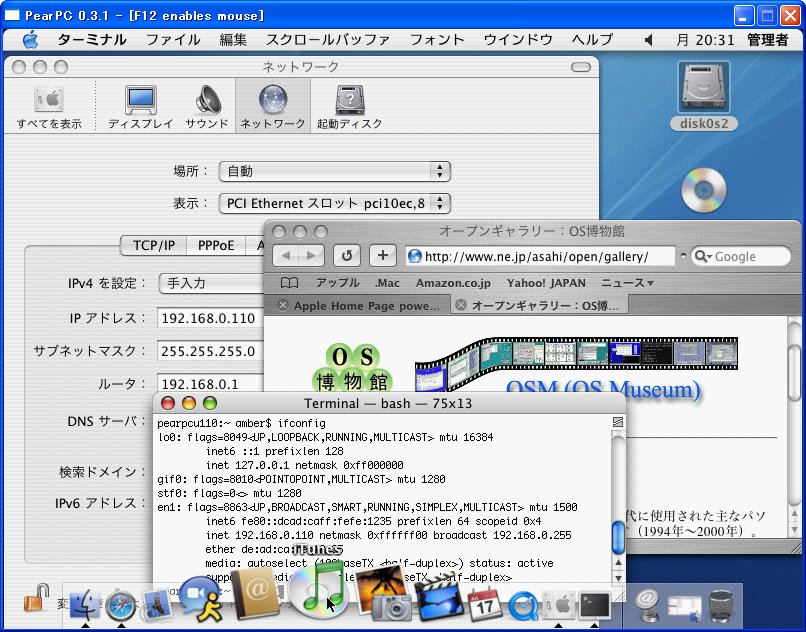Launch iTunes from the Dock
This screenshot has width=806, height=632.
coord(319,589)
